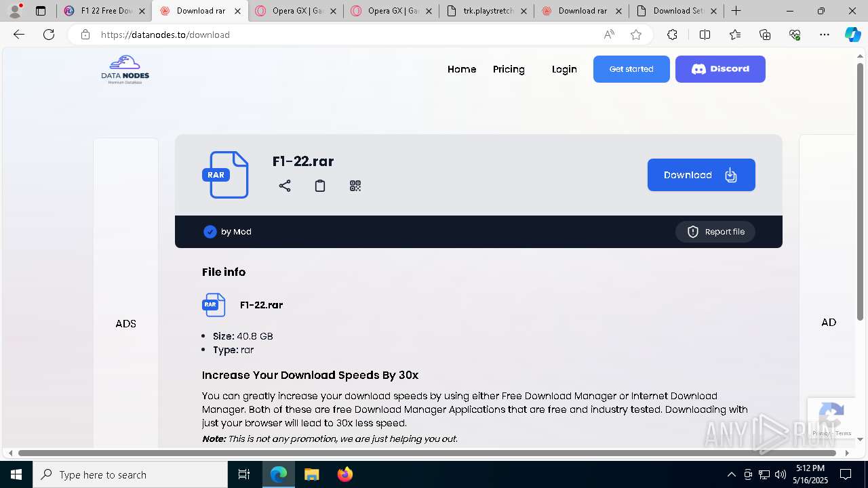Open volume control in system tray
The image size is (868, 488).
(781, 474)
